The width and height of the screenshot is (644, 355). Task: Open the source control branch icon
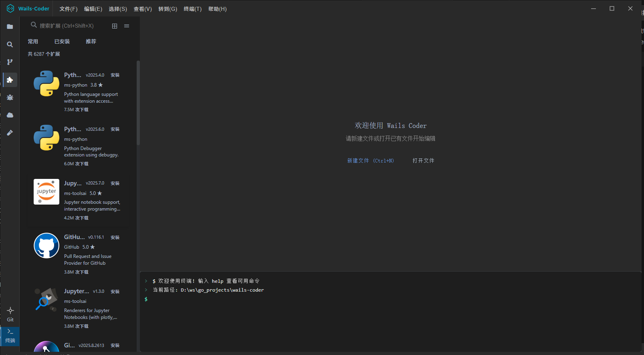pyautogui.click(x=10, y=62)
